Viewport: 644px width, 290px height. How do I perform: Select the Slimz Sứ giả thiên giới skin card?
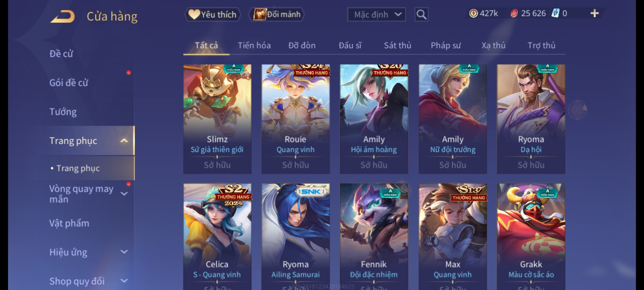point(217,119)
